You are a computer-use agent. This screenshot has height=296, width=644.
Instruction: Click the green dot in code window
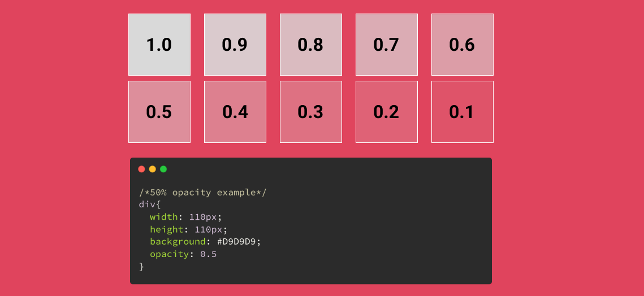(x=163, y=169)
